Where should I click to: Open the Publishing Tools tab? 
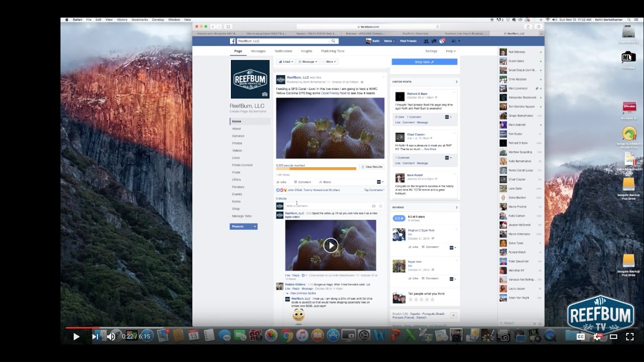point(333,51)
